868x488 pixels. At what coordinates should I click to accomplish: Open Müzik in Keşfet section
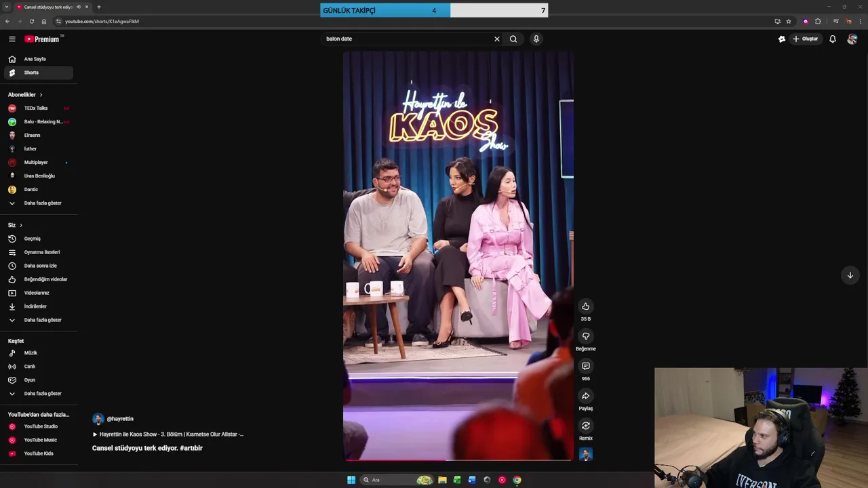point(39,353)
